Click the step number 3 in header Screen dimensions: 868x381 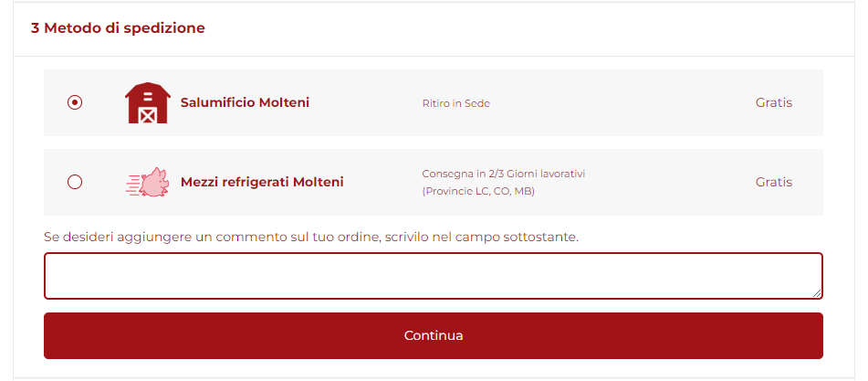[x=35, y=28]
